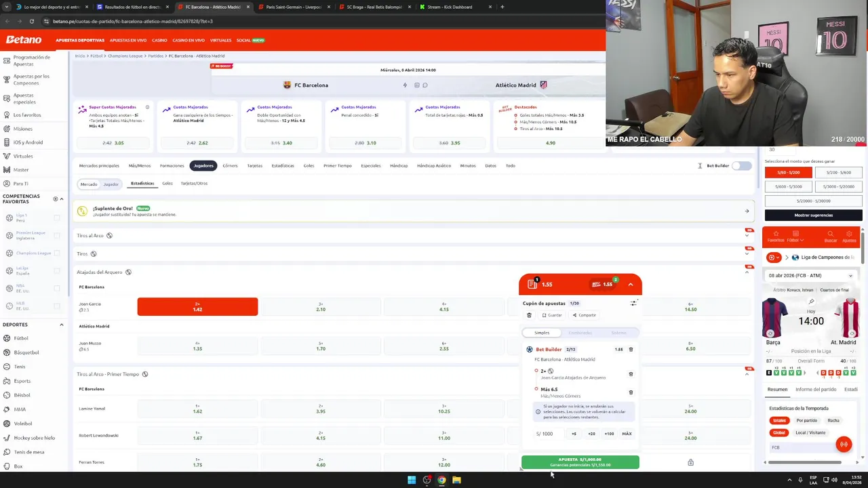The image size is (868, 488).
Task: Select Lamine Yamal 1+ odds 1.62
Action: [197, 409]
